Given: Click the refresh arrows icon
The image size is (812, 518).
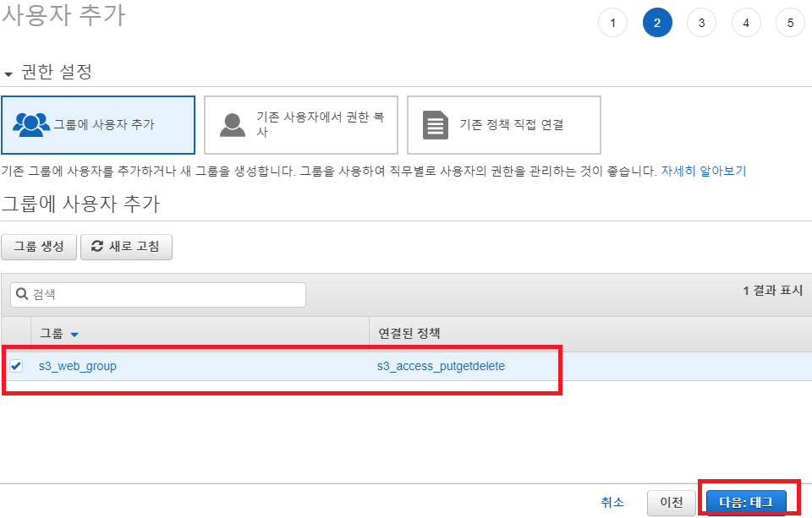Looking at the screenshot, I should pos(98,246).
